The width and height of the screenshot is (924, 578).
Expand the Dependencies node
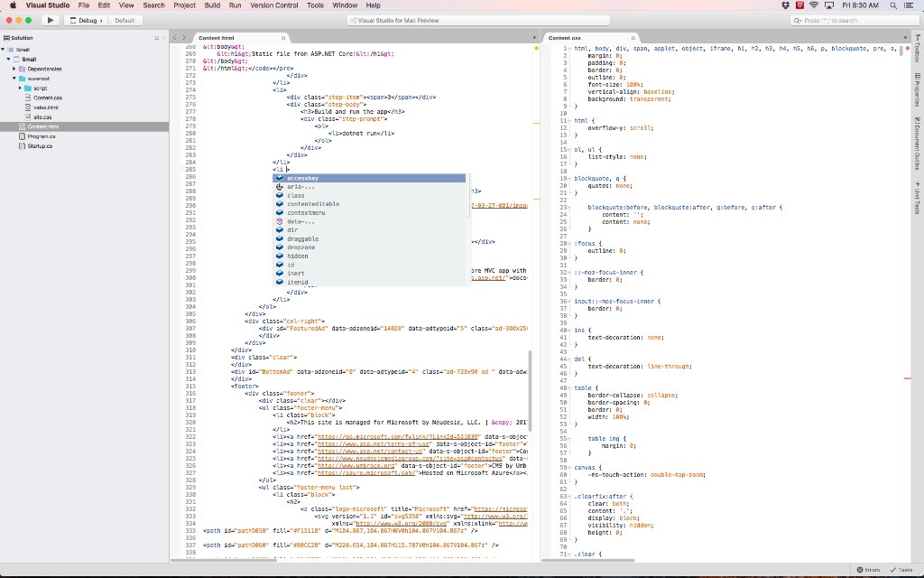14,69
